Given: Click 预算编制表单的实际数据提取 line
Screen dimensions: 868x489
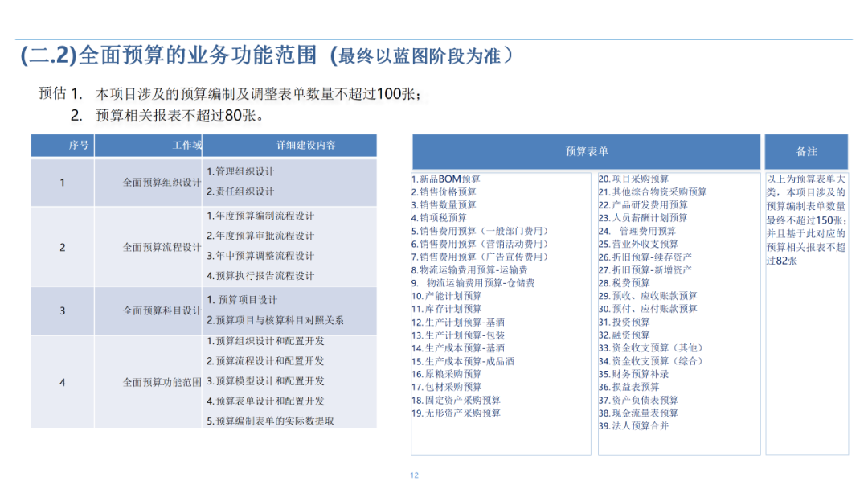Looking at the screenshot, I should pos(270,421).
